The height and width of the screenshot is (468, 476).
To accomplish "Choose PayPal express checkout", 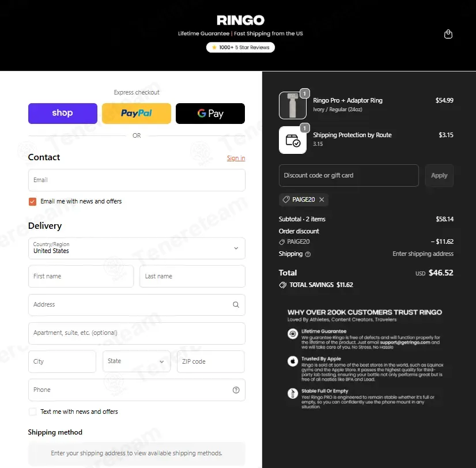I will point(137,114).
